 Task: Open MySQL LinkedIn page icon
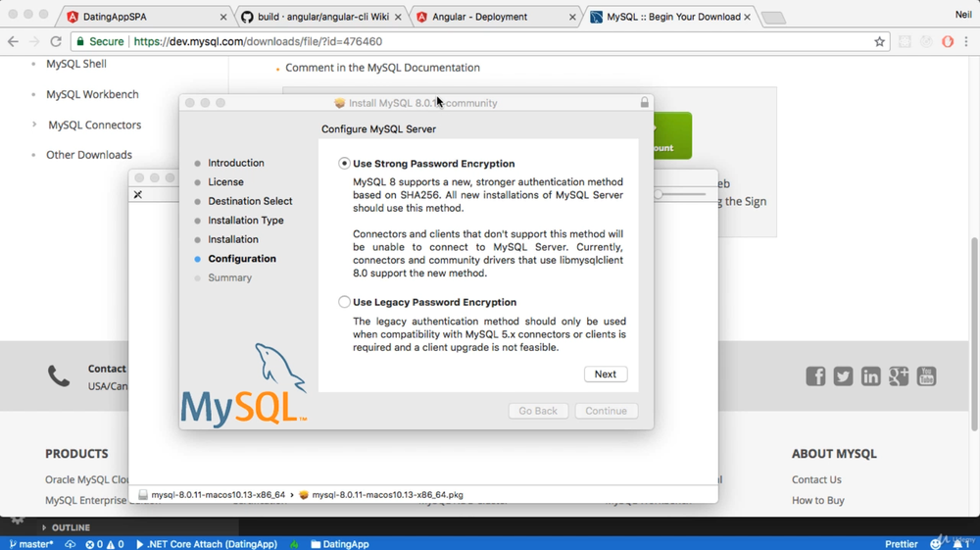(x=870, y=376)
